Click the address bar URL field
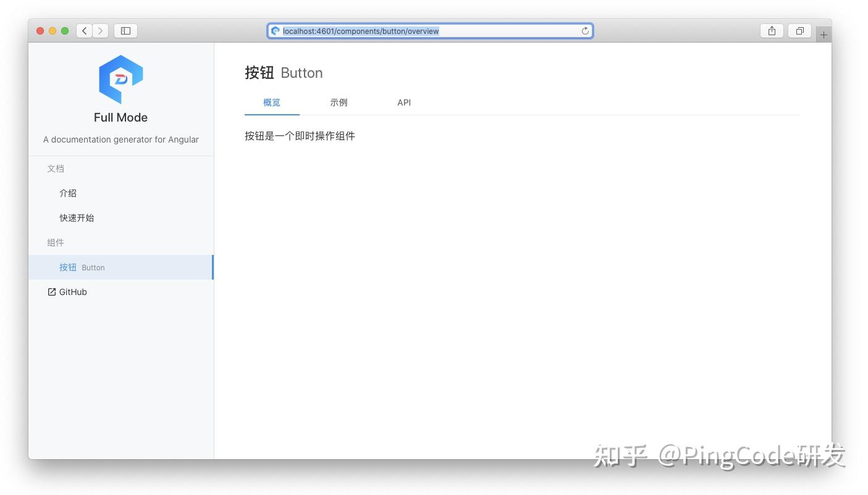The height and width of the screenshot is (495, 868). coord(430,31)
